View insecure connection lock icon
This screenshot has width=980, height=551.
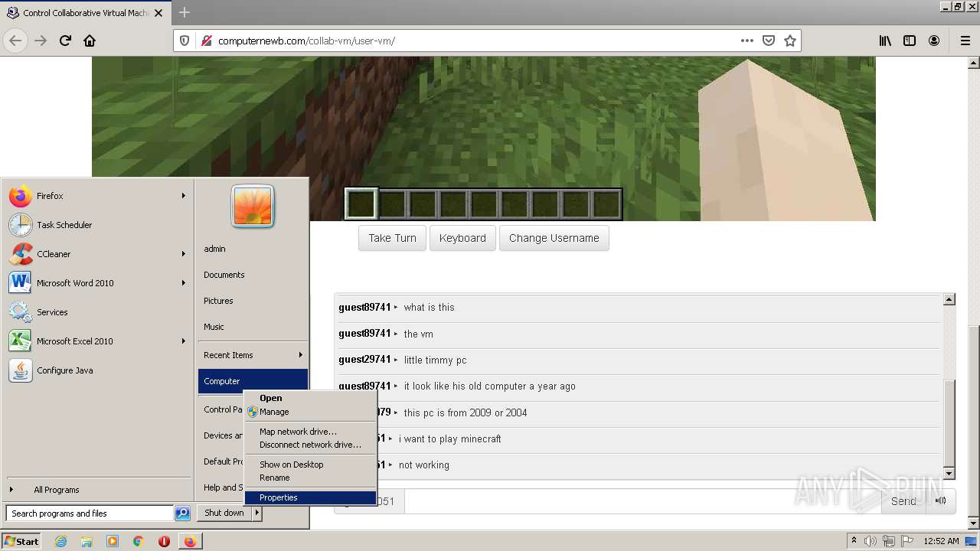coord(205,41)
